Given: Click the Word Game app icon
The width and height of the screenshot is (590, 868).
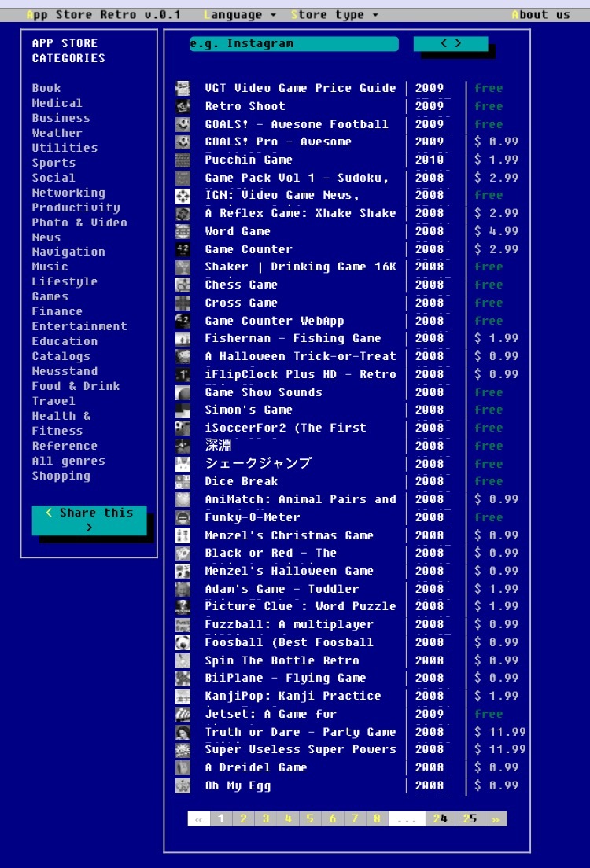Looking at the screenshot, I should (183, 231).
